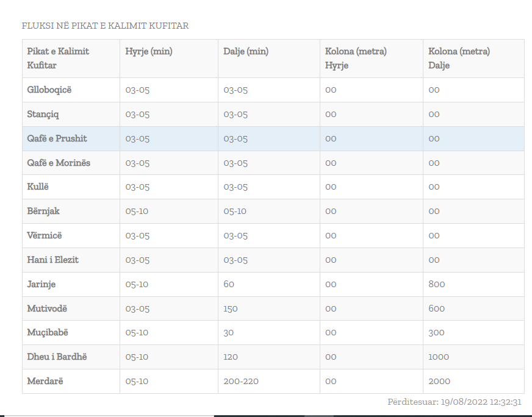Select the Merdarë exit column value 2000

point(439,381)
